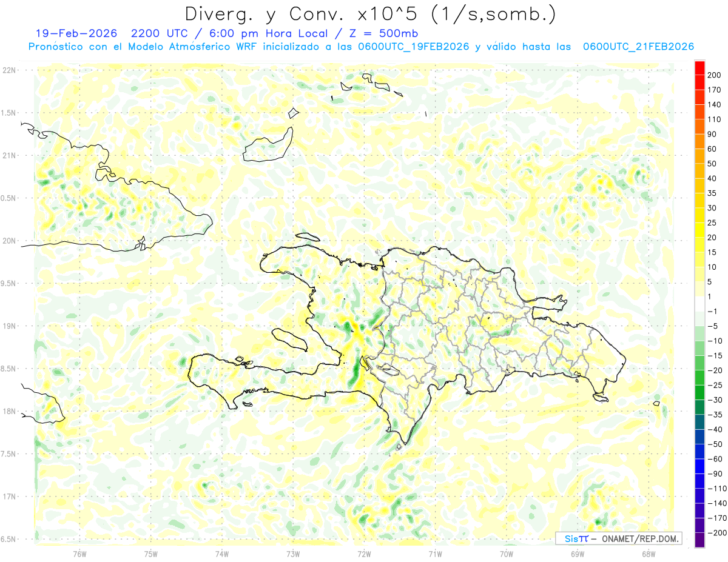Click the "-25" legend value
Image resolution: width=728 pixels, height=562 pixels.
pyautogui.click(x=716, y=386)
